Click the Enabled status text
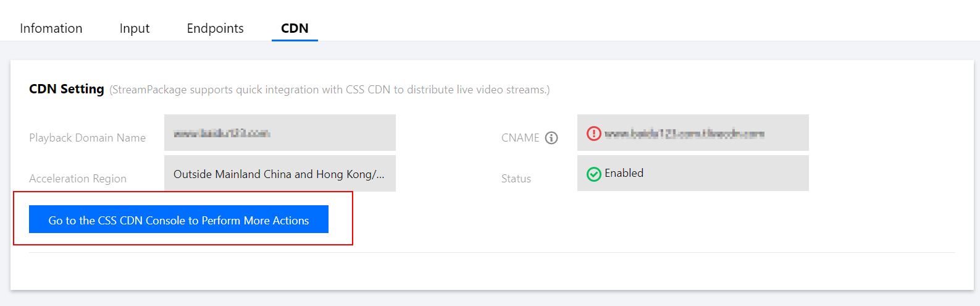980x306 pixels. tap(624, 173)
